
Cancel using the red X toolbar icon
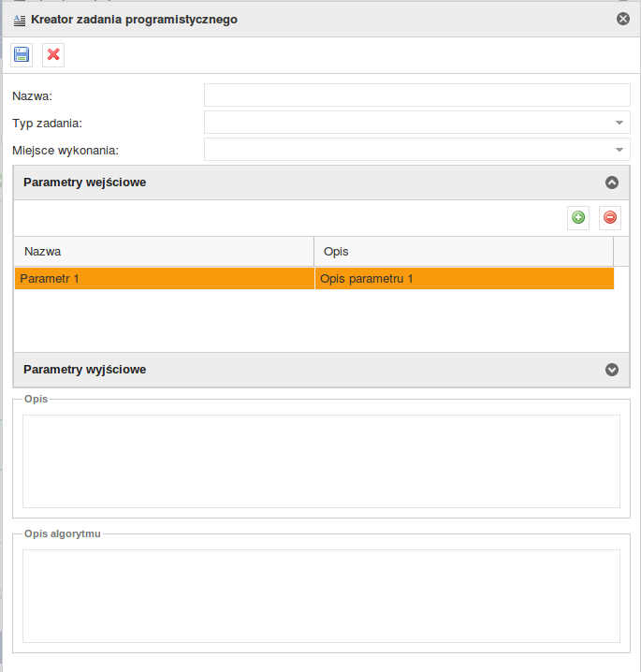[53, 55]
